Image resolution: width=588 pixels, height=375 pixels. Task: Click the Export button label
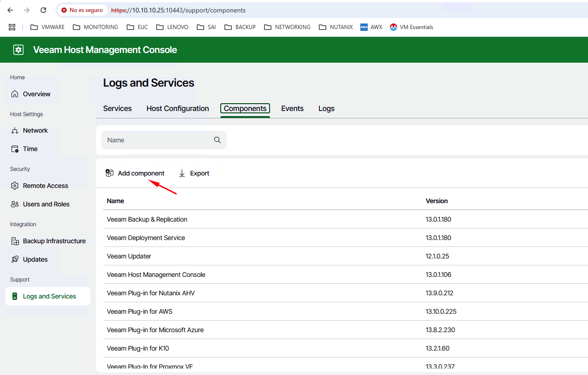(200, 173)
